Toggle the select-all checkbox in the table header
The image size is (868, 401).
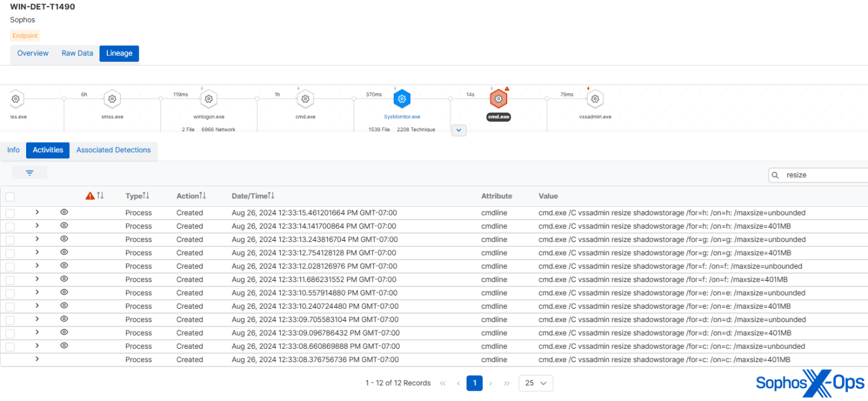[x=10, y=195]
